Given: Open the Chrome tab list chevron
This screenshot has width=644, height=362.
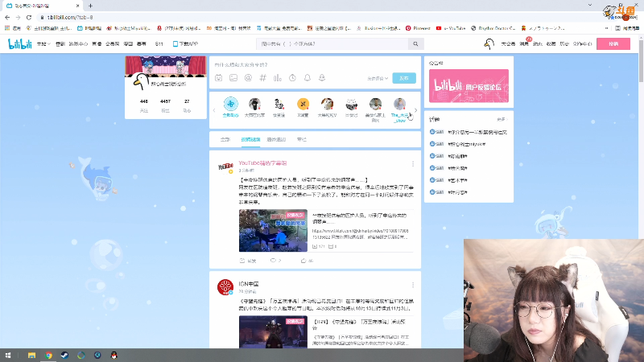Looking at the screenshot, I should tap(590, 6).
